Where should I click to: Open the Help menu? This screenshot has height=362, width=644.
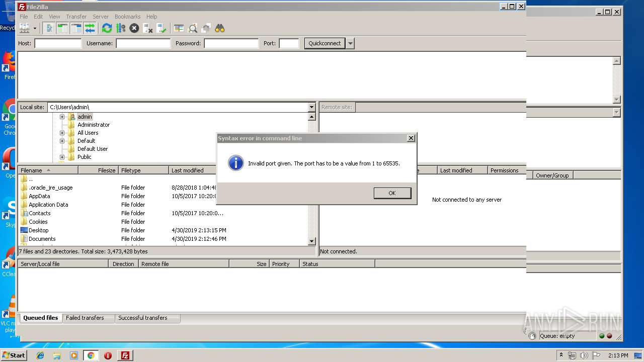pyautogui.click(x=151, y=17)
